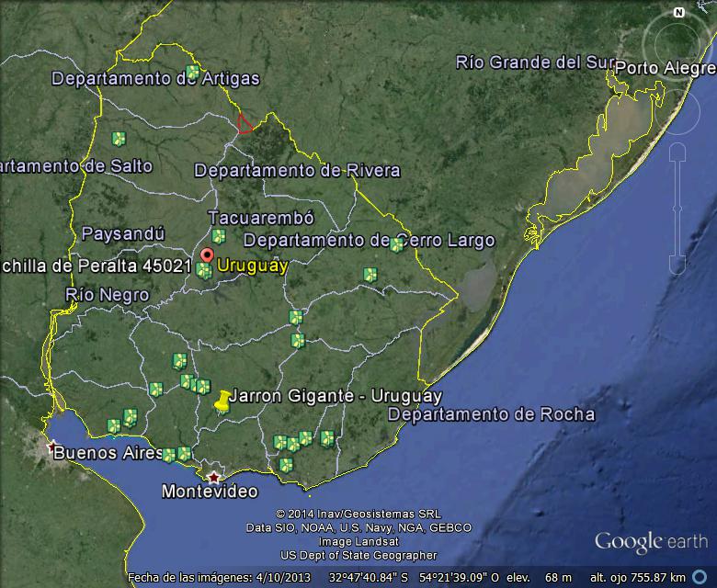Select the green icon at Departamento de Artigas
717x588 pixels.
[x=193, y=72]
